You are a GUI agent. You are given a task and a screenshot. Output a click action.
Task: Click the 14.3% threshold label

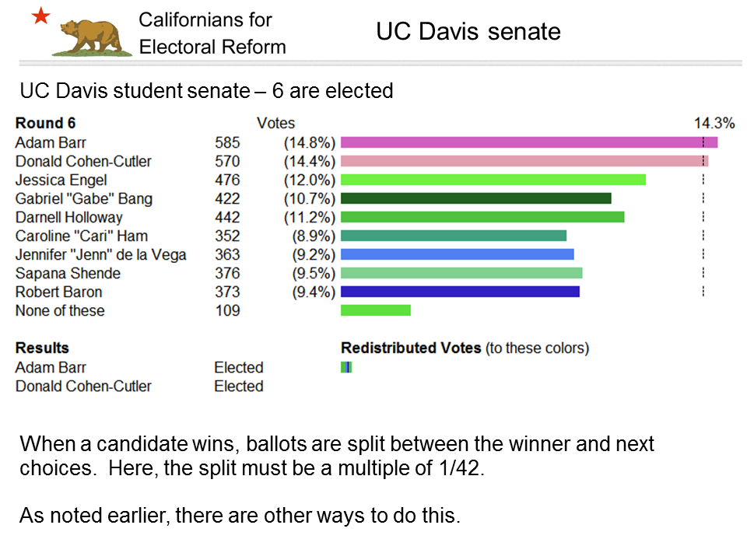[714, 123]
